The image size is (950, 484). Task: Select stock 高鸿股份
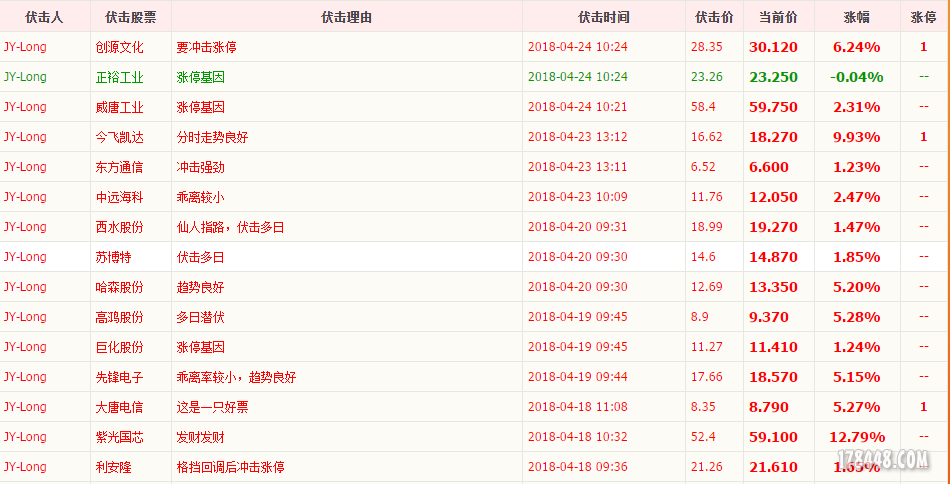[x=119, y=317]
